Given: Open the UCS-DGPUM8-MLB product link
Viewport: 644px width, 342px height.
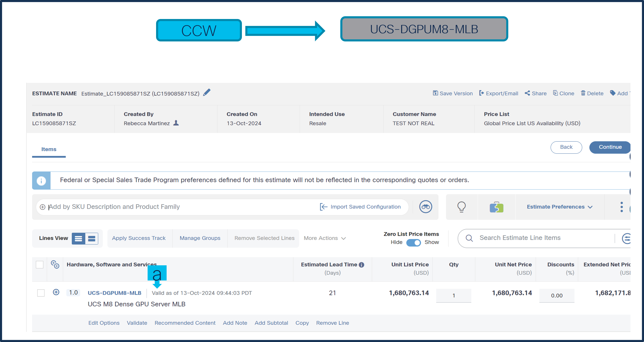Looking at the screenshot, I should (114, 293).
